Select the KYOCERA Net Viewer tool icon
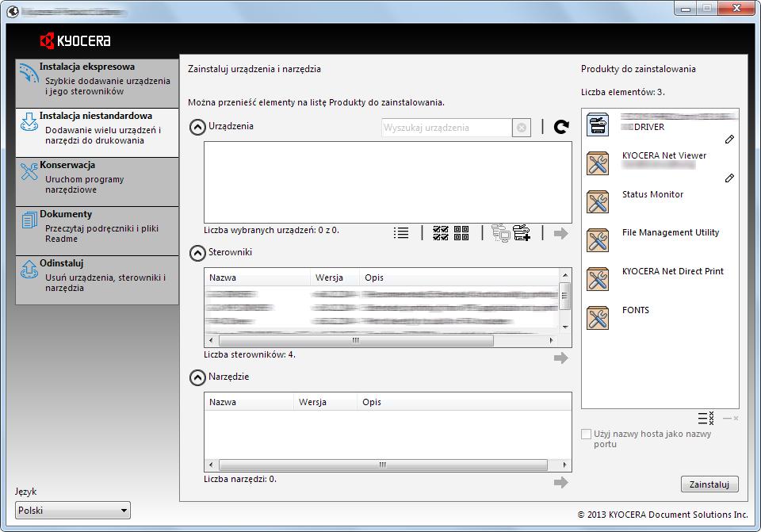 click(x=598, y=163)
